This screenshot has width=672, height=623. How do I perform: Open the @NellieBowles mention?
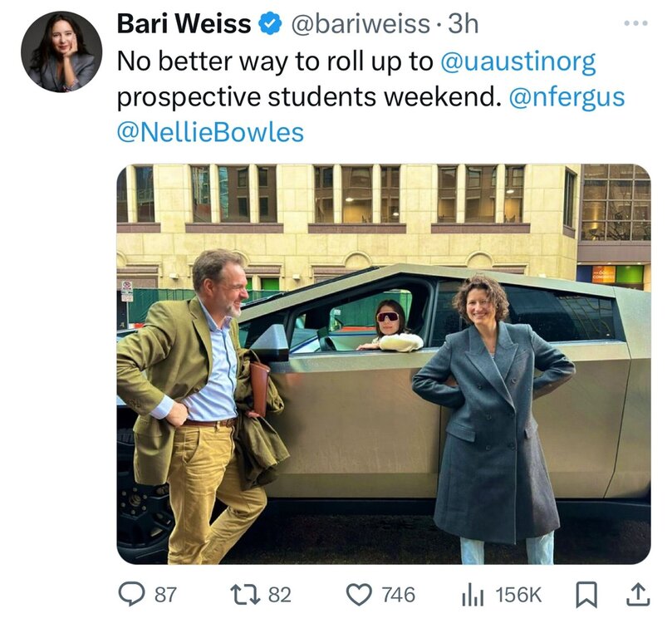pos(210,132)
